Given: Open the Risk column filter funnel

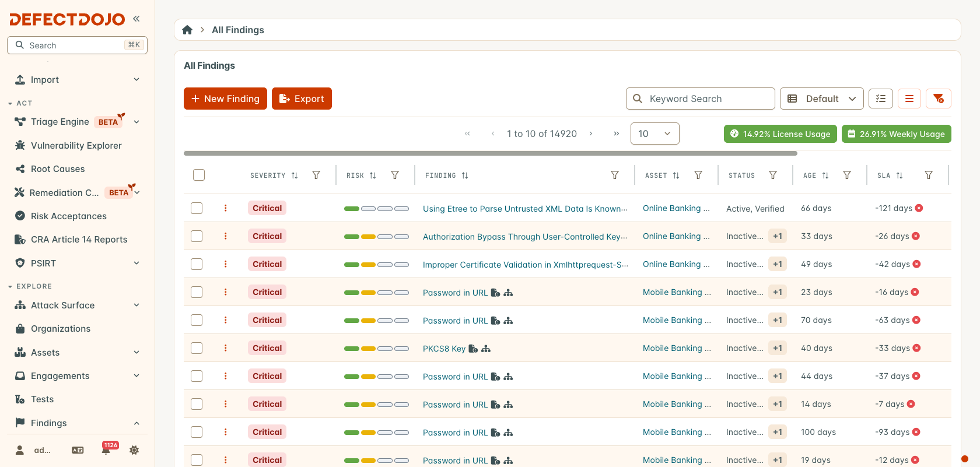Looking at the screenshot, I should (395, 175).
